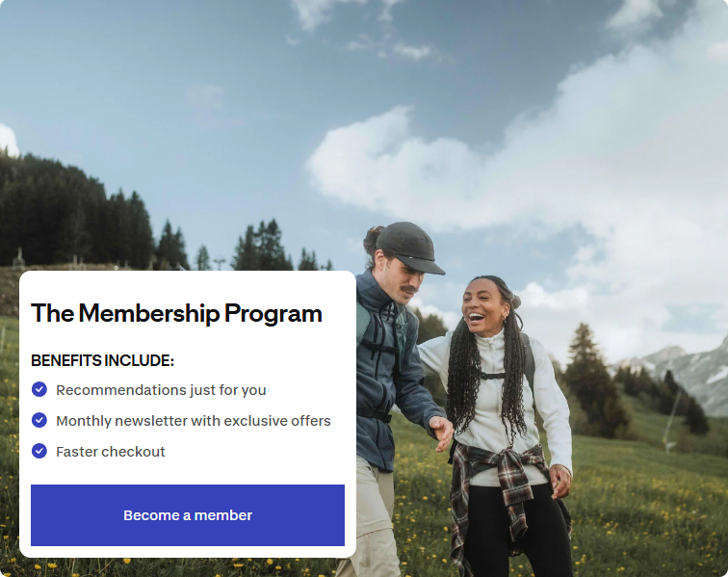Screen dimensions: 728x577
Task: Click The Membership Program heading
Action: 176,313
